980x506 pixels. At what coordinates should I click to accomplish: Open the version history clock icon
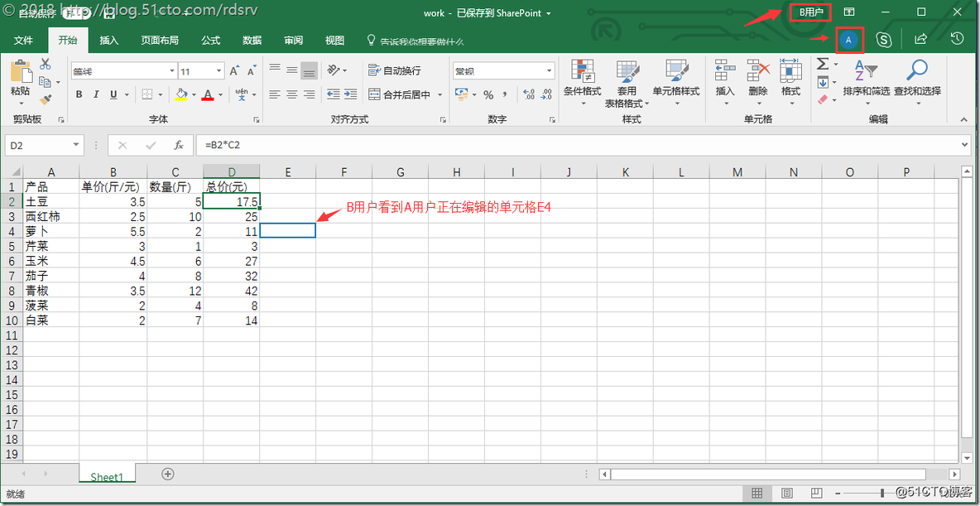(x=957, y=40)
